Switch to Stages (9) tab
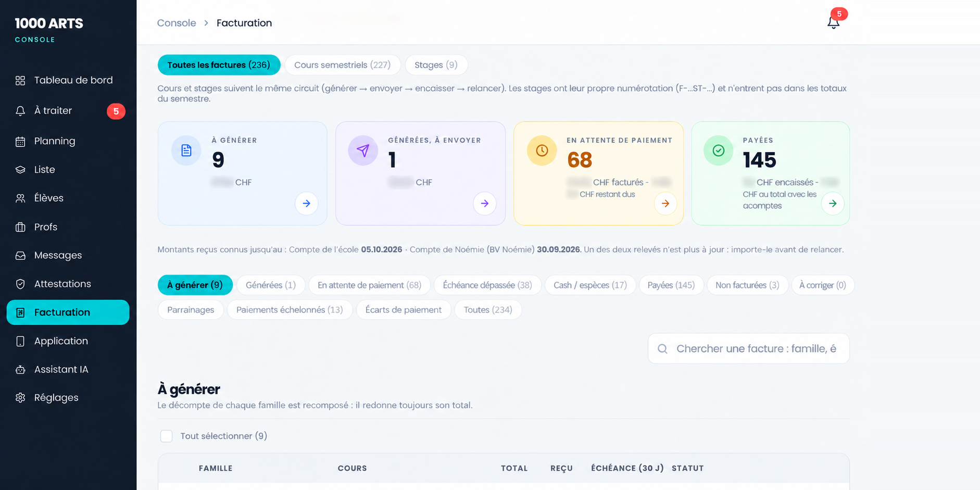 436,65
